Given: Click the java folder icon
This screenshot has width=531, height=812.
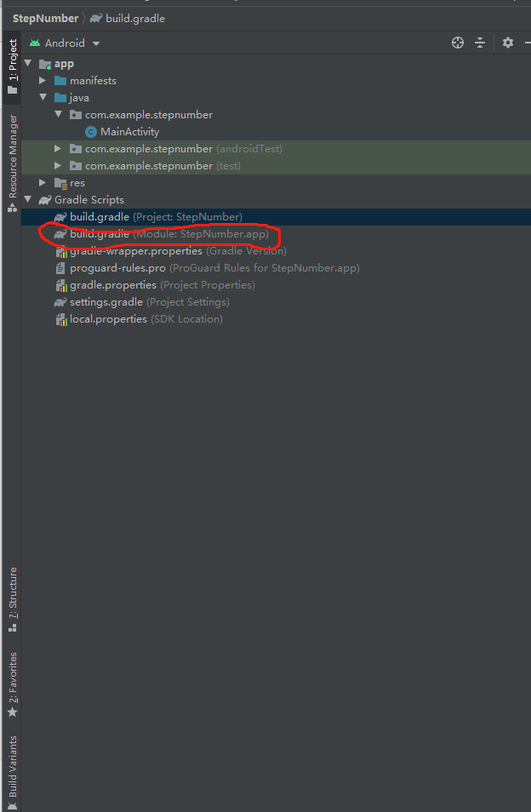Looking at the screenshot, I should (x=60, y=97).
